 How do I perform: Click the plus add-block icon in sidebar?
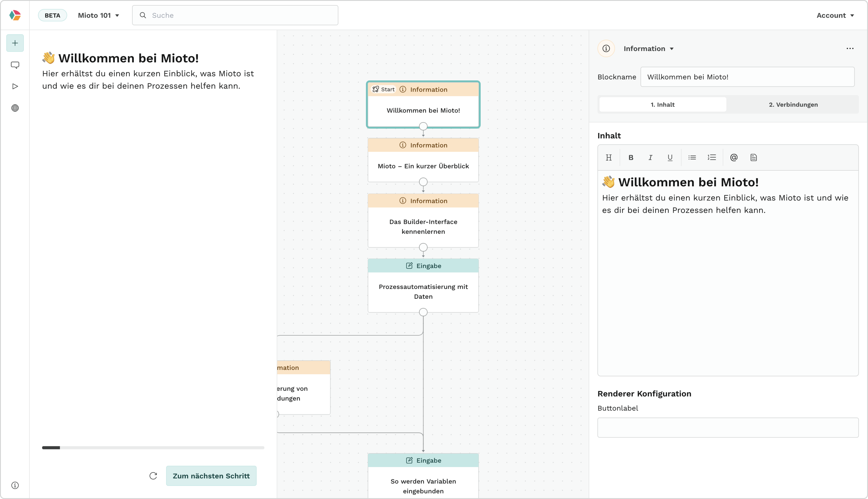[15, 43]
